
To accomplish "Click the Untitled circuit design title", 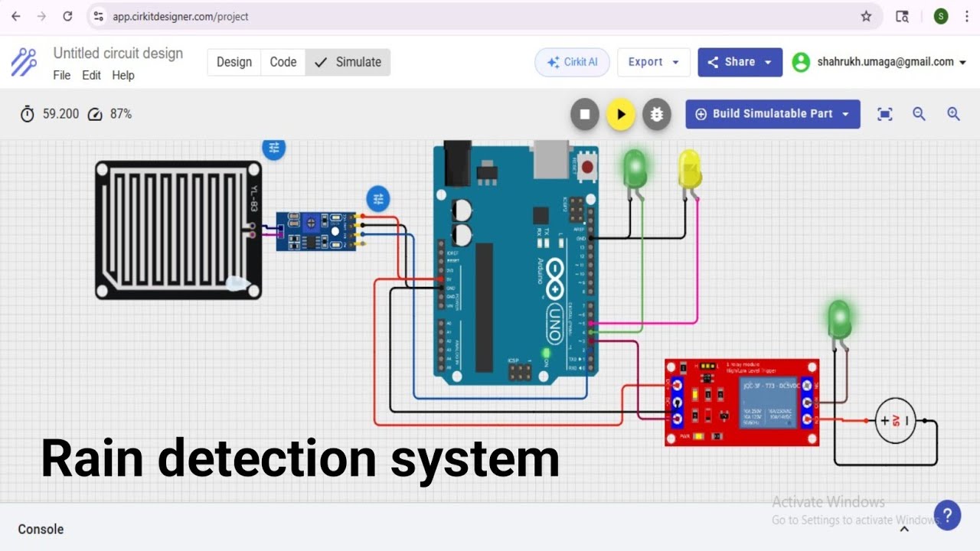I will 118,53.
